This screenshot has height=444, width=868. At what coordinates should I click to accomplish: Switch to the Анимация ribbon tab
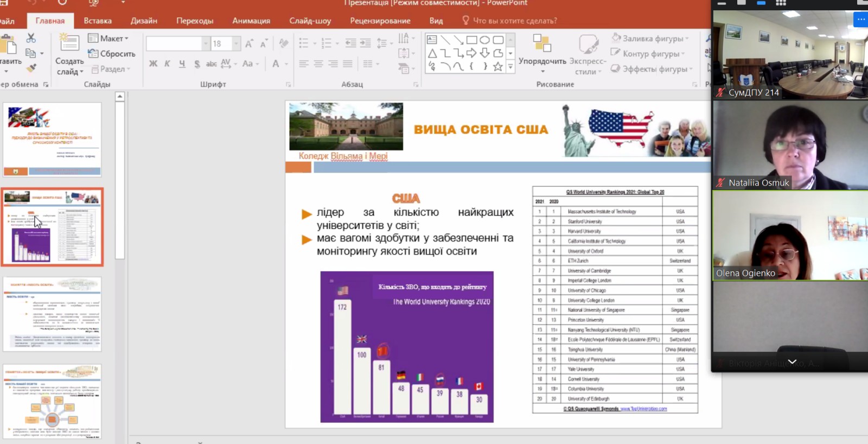tap(251, 21)
